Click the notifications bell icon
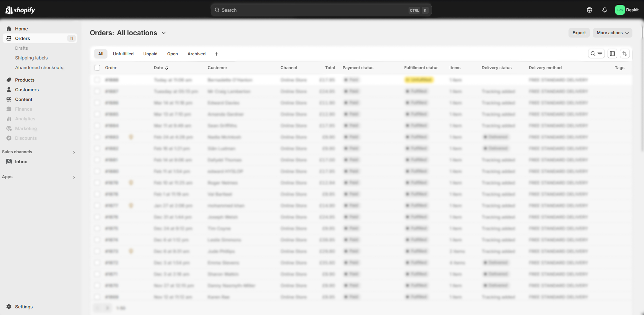This screenshot has height=315, width=644. point(605,10)
